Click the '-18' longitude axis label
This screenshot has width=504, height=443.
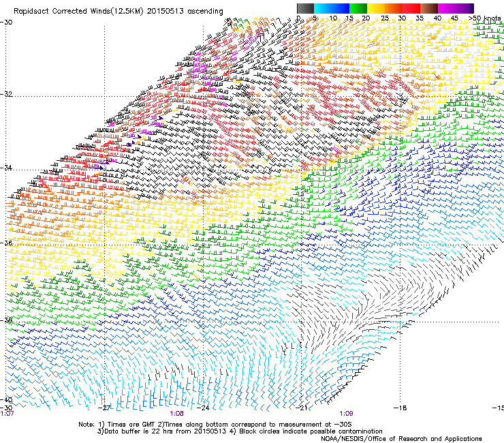click(x=400, y=408)
